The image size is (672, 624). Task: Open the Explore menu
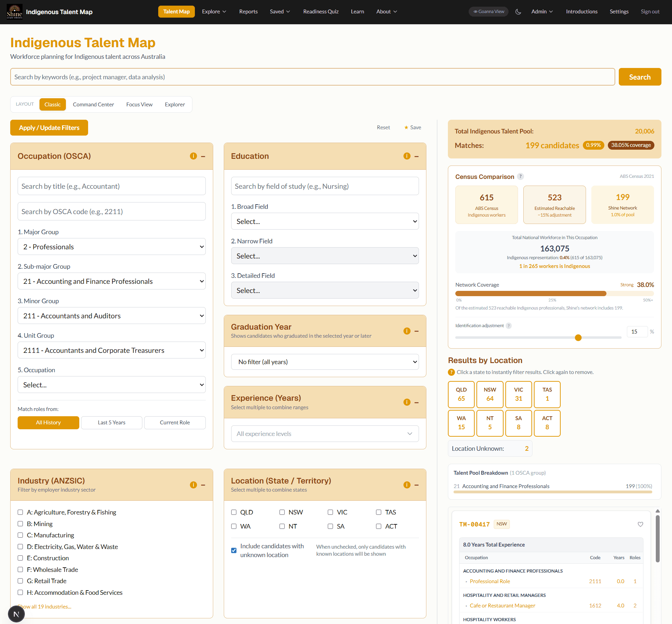214,11
